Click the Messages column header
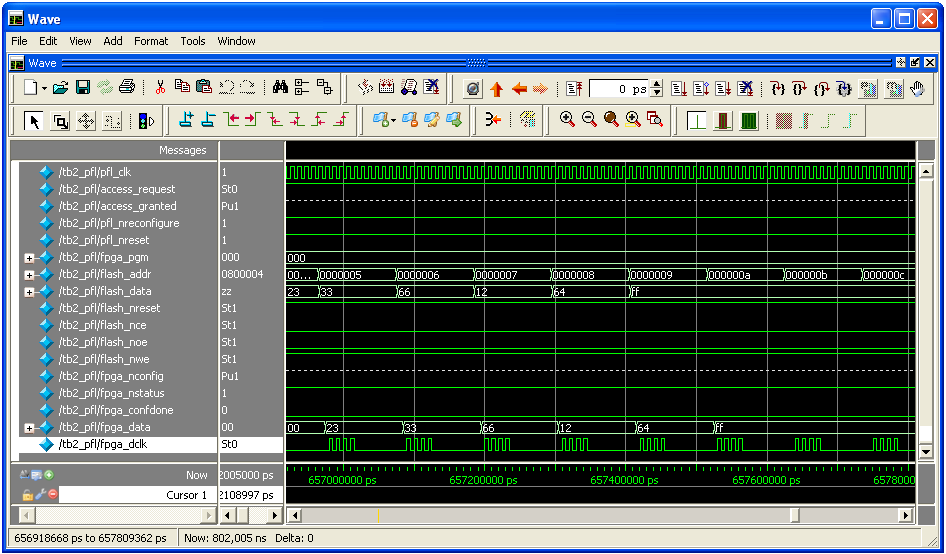The height and width of the screenshot is (554, 946). point(182,150)
